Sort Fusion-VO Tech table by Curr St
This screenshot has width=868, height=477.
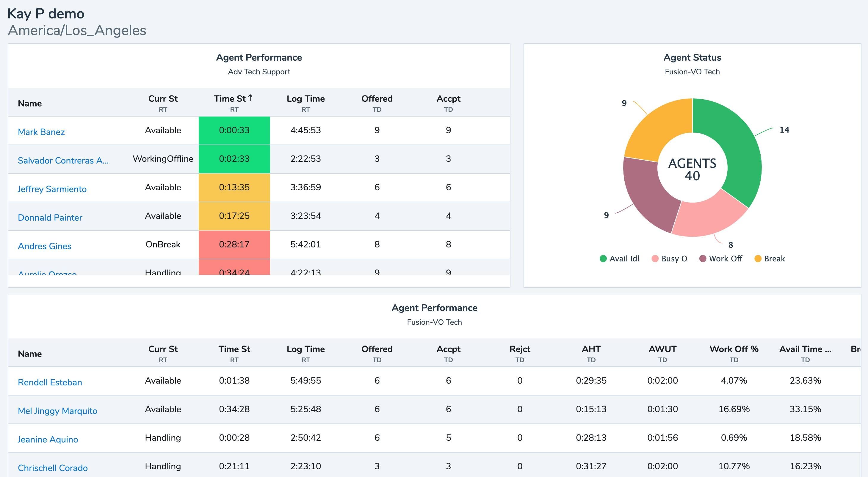click(163, 349)
